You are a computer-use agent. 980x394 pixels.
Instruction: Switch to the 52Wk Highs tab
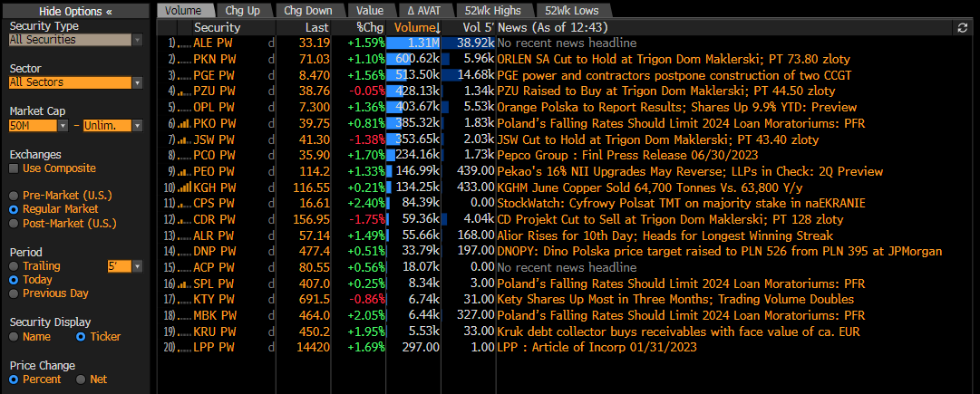click(x=492, y=11)
